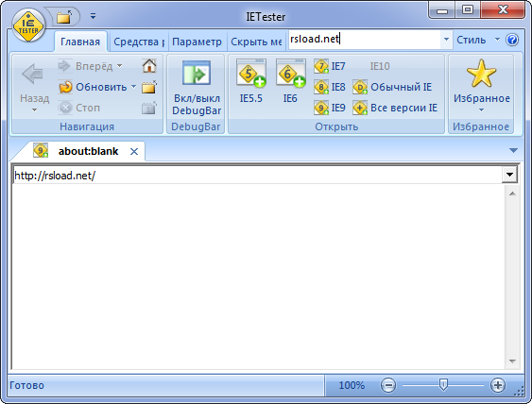Click the IE9 icon on the about:blank tab
The width and height of the screenshot is (532, 404).
(41, 150)
